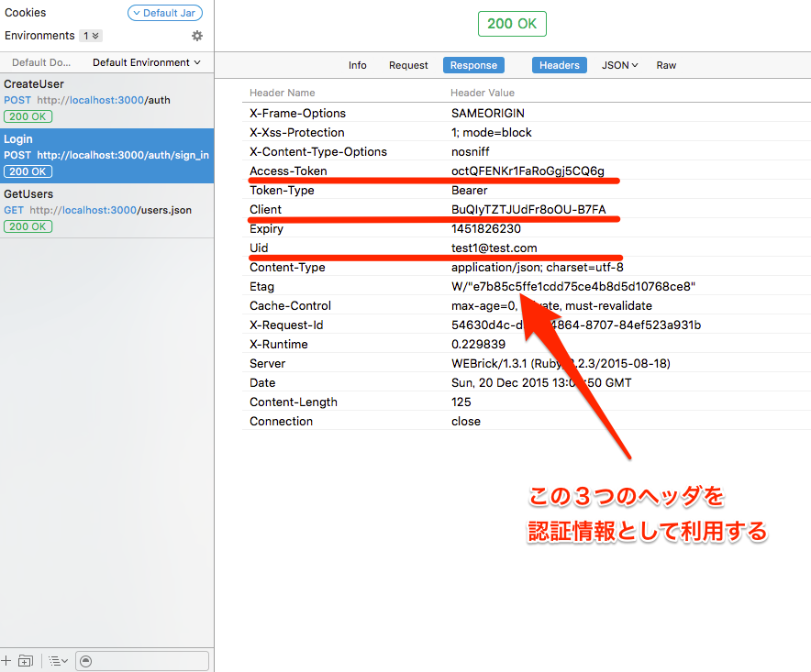Image resolution: width=811 pixels, height=672 pixels.
Task: Click the Date header name
Action: click(x=262, y=383)
